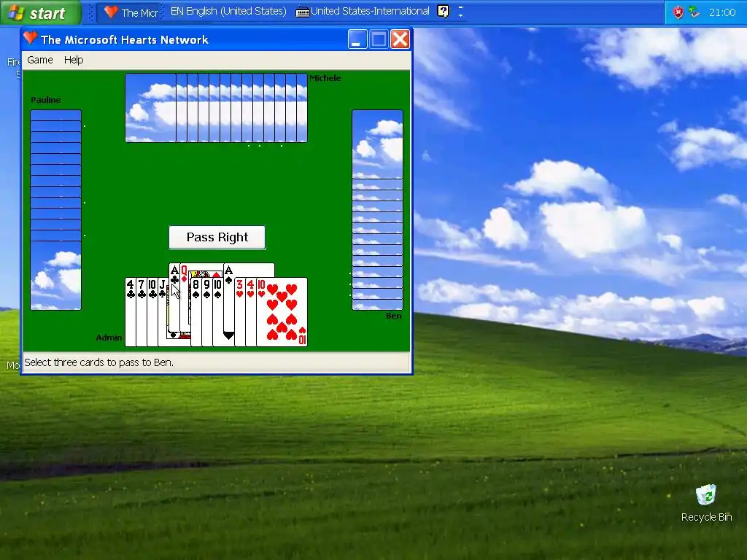Click the network connection tray icon

coord(694,12)
